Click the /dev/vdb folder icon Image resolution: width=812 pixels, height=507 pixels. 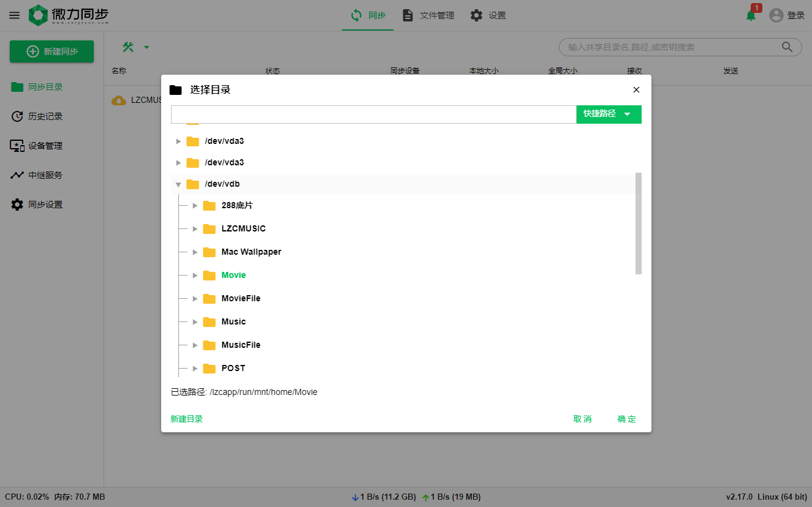click(193, 184)
